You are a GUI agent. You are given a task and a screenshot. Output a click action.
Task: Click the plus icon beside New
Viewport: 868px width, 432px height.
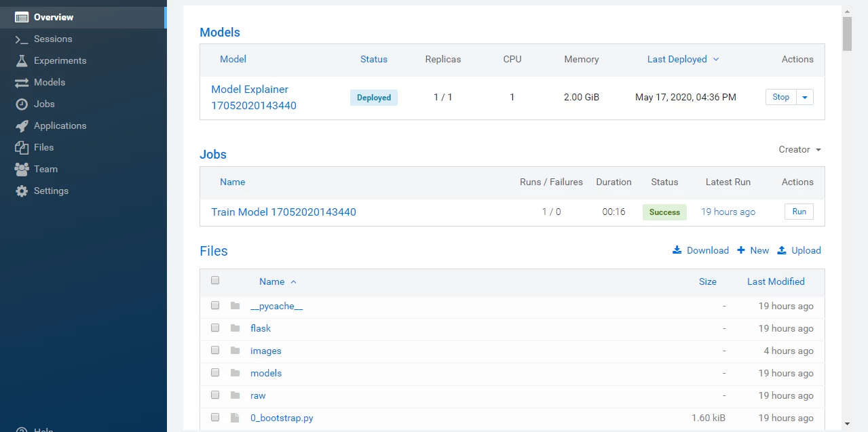[x=741, y=250]
